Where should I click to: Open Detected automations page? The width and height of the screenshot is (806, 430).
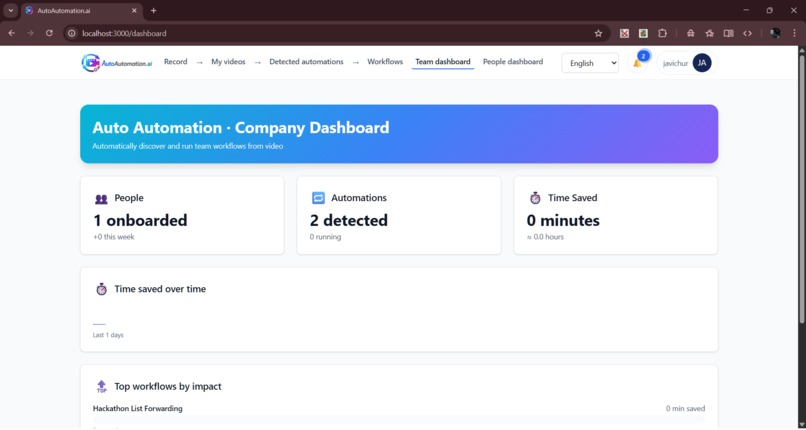(306, 62)
